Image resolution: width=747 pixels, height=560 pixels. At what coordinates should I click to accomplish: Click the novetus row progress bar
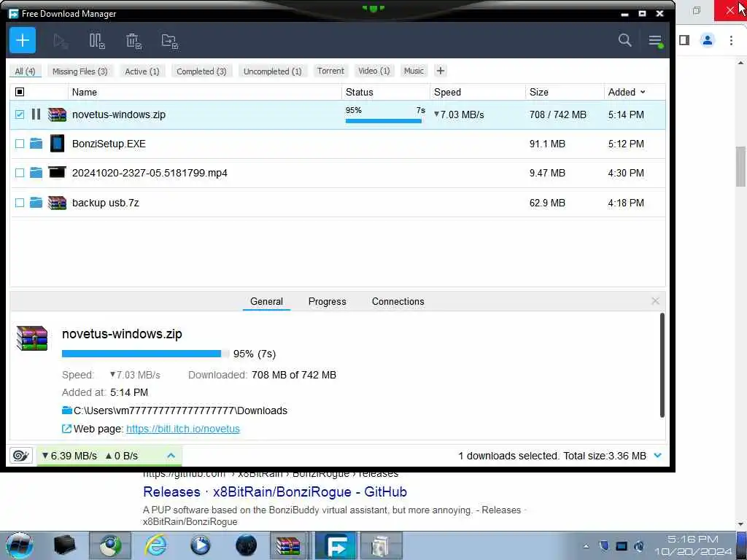tap(384, 121)
